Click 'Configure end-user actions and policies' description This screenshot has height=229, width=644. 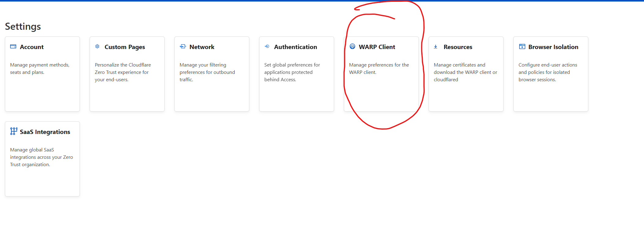(548, 72)
